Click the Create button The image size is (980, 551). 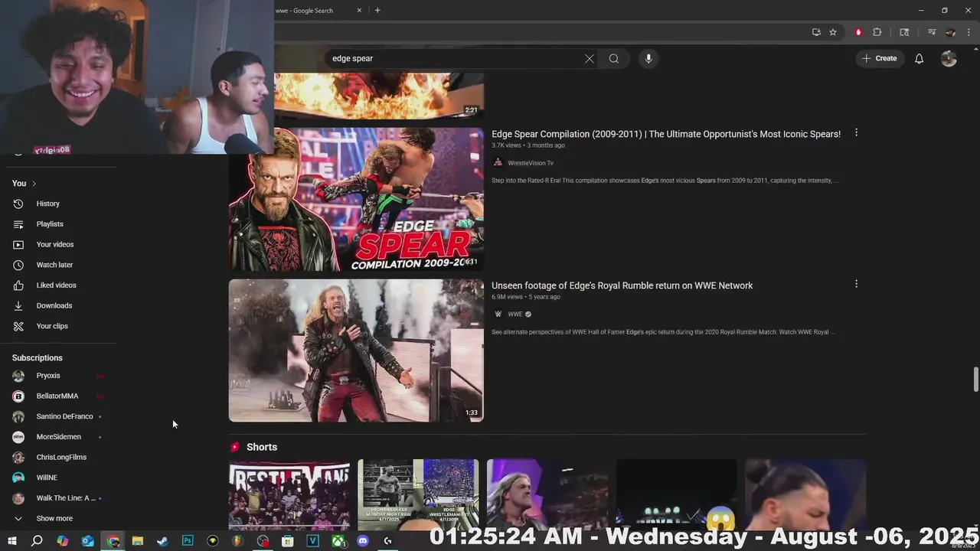point(879,59)
